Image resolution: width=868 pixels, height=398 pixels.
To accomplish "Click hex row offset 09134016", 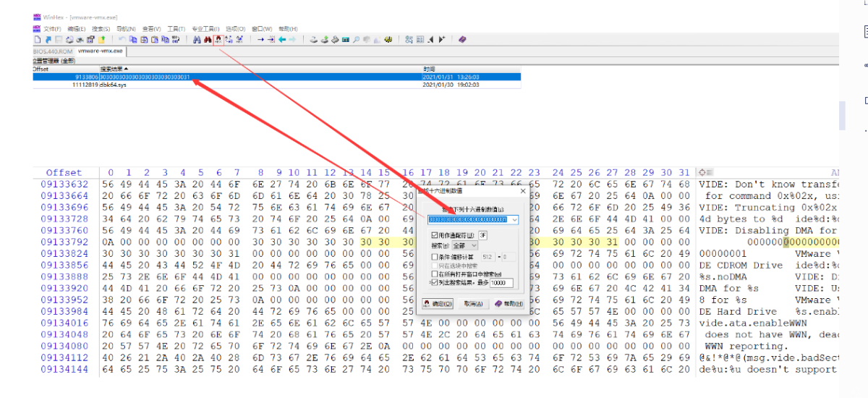I will point(64,323).
